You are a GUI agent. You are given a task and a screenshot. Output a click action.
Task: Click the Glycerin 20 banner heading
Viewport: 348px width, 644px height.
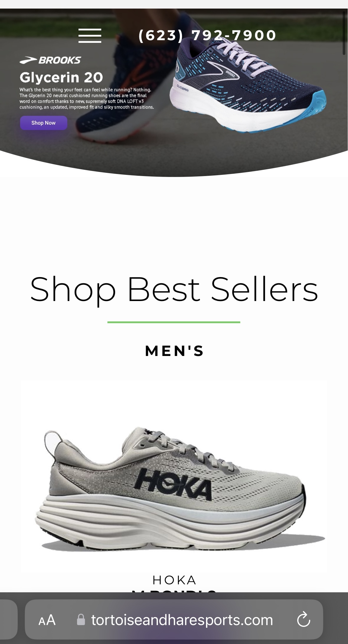click(61, 77)
